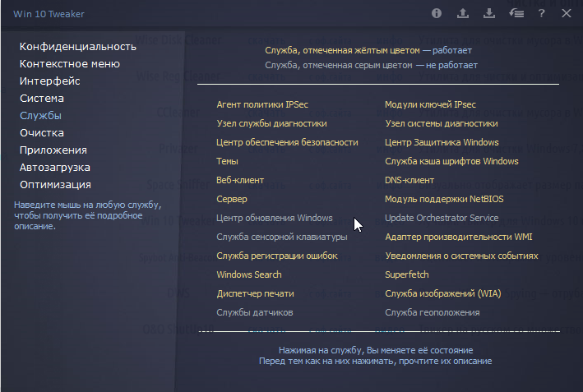This screenshot has height=392, width=583.
Task: Toggle Уведомления о системных событиях service
Action: tap(461, 256)
